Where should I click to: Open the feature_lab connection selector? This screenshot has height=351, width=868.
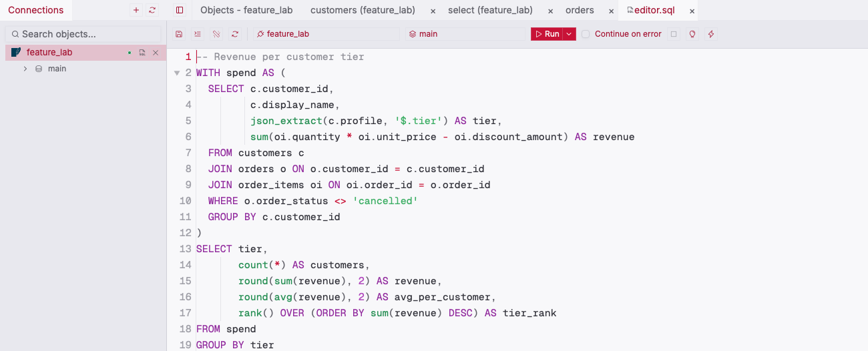326,34
